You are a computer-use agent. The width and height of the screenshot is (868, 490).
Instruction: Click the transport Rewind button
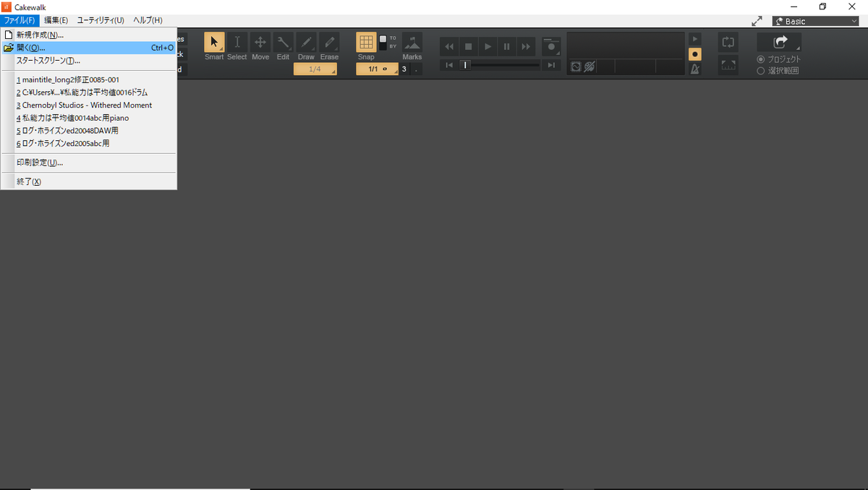449,46
